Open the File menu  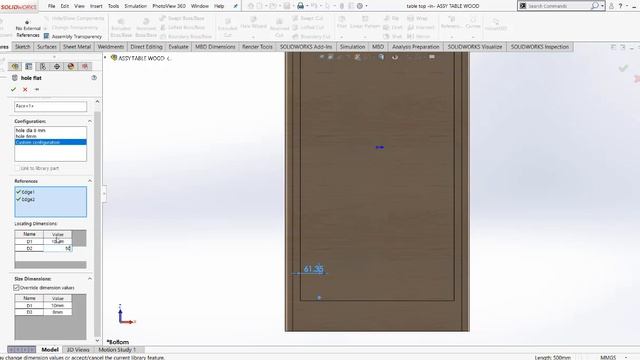click(x=51, y=6)
